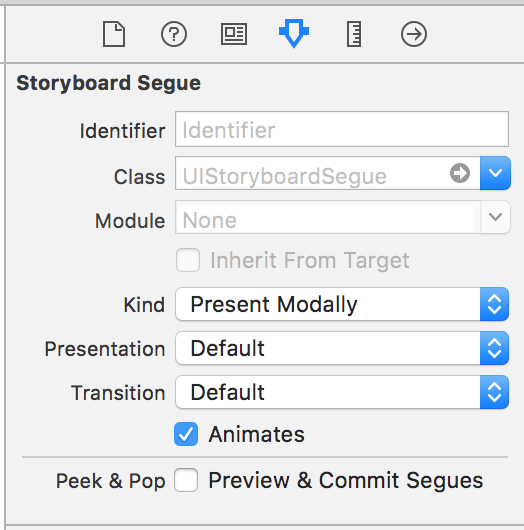Open the File inspector tab
Screen dimensions: 524x530
click(114, 34)
